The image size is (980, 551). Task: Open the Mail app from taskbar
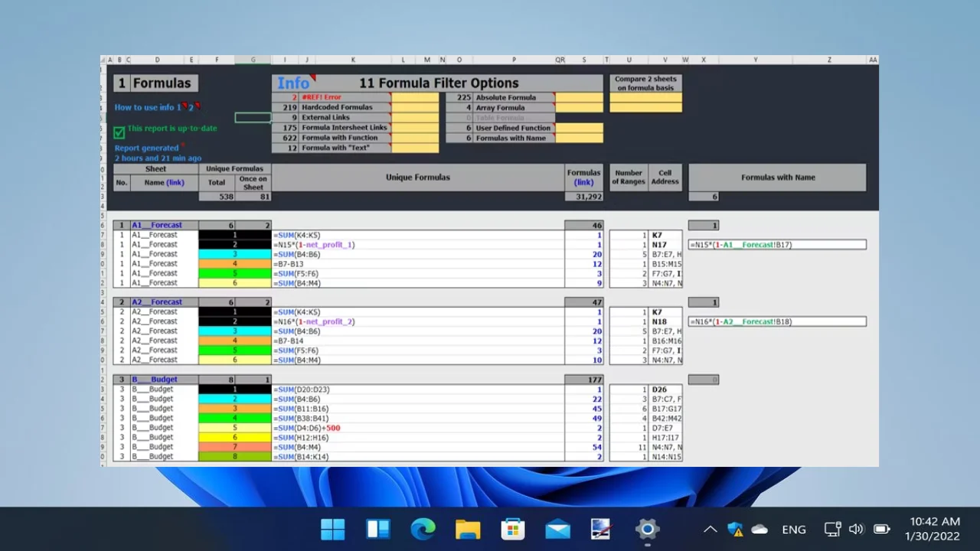[x=558, y=529]
